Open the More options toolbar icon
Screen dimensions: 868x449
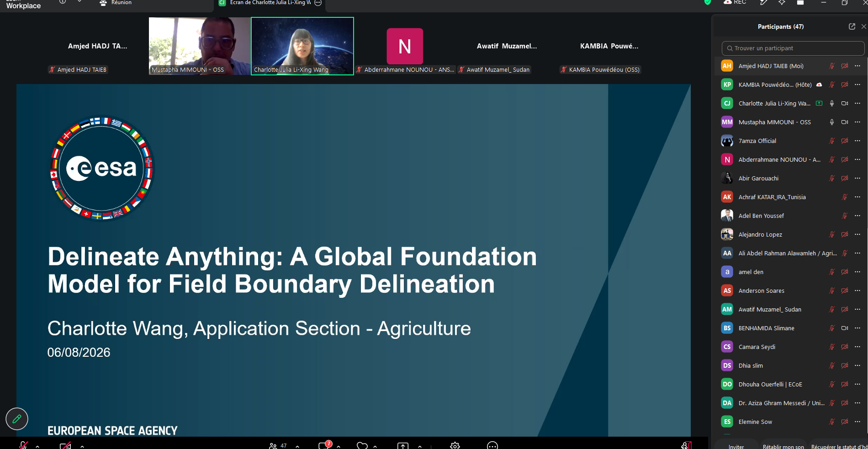(x=492, y=446)
